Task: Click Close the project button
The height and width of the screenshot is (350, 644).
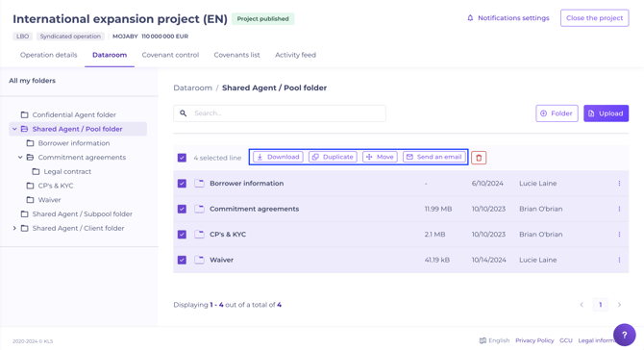Action: (594, 18)
